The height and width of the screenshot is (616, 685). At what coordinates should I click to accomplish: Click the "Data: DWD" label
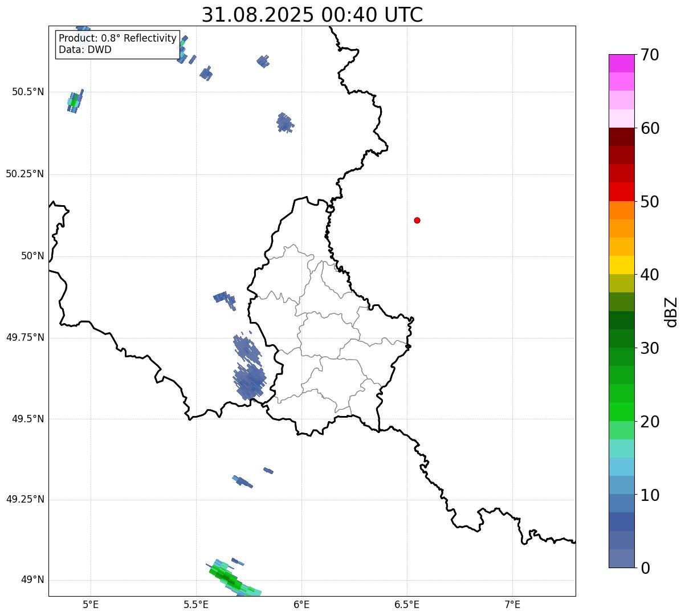[x=85, y=50]
